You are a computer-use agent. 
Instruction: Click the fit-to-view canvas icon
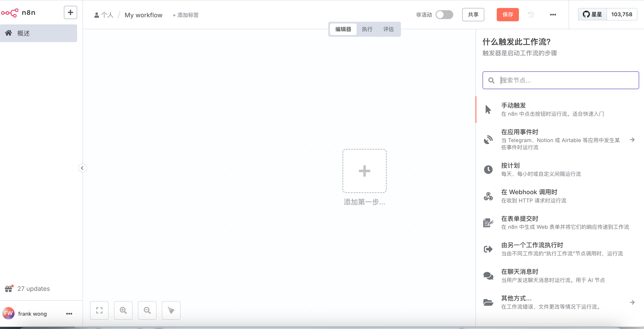click(99, 310)
